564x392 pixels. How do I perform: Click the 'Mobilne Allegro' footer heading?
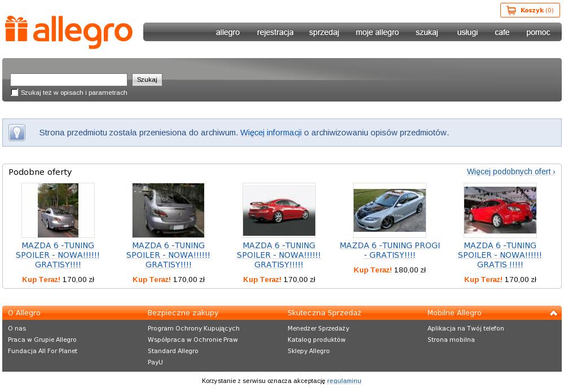(x=454, y=313)
